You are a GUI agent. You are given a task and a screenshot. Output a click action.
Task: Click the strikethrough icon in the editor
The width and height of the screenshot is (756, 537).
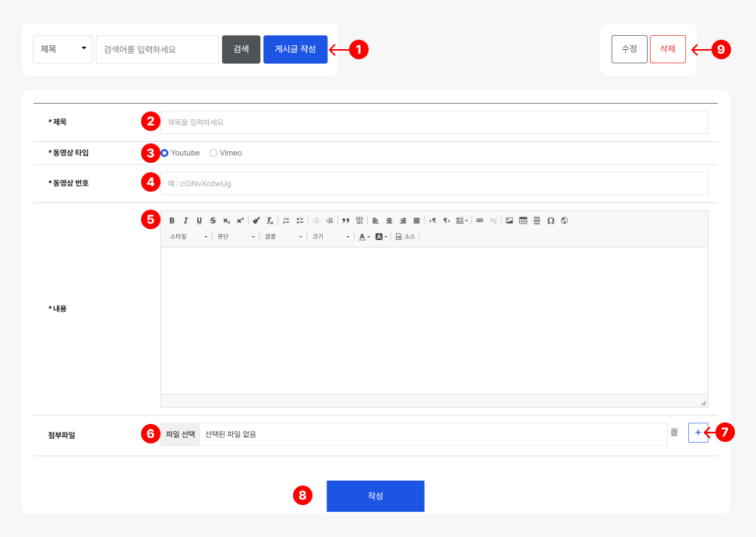click(x=213, y=221)
